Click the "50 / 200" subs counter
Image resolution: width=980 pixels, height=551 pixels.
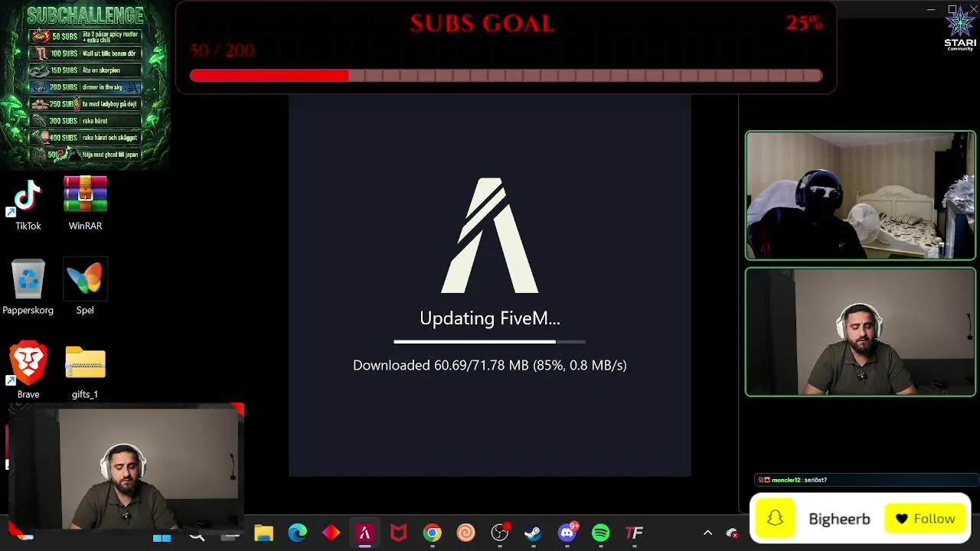[x=222, y=51]
